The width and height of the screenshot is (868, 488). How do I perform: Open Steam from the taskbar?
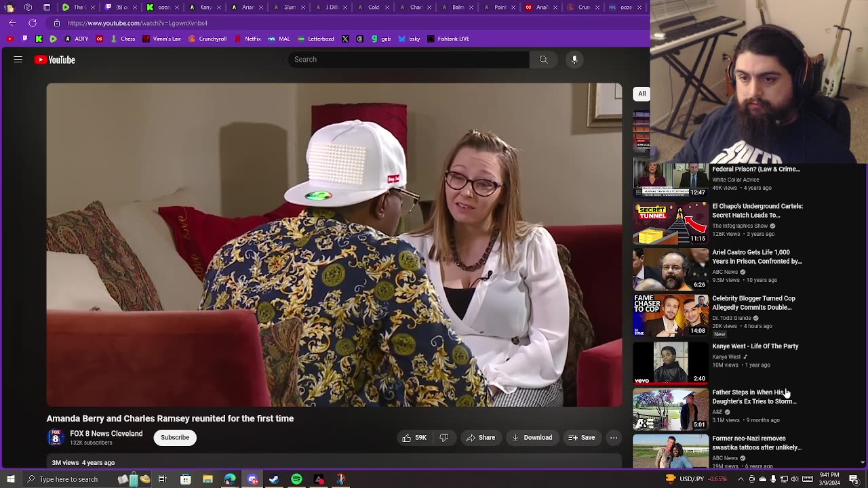tap(275, 479)
